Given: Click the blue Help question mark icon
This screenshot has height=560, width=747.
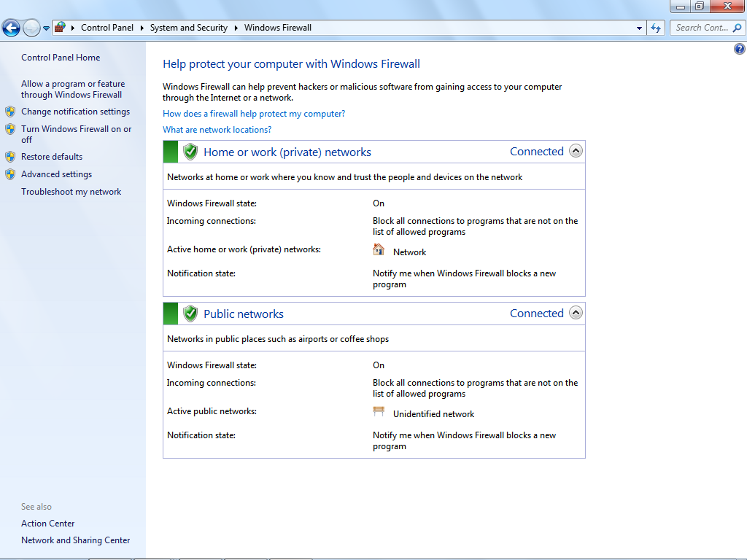Looking at the screenshot, I should (x=739, y=49).
